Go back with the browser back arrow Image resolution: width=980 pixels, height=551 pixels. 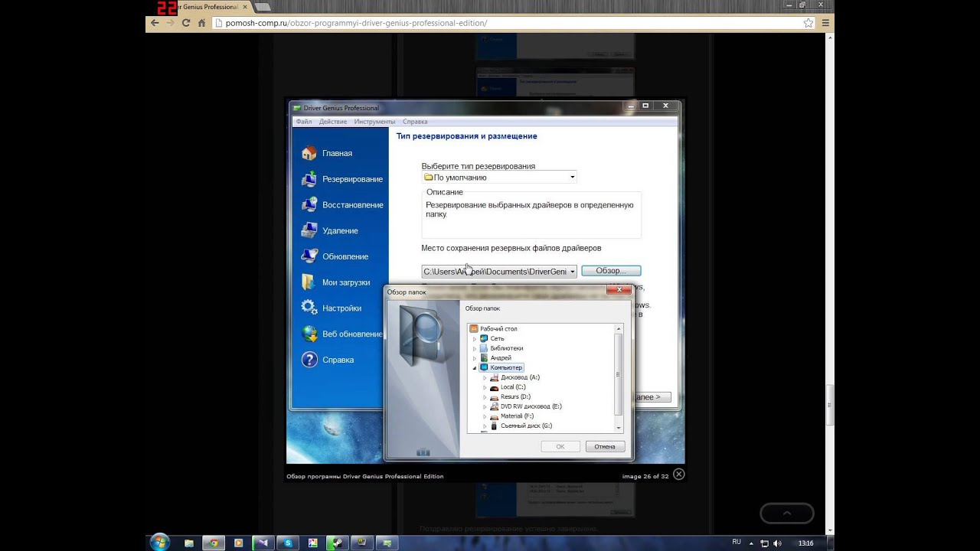click(155, 23)
